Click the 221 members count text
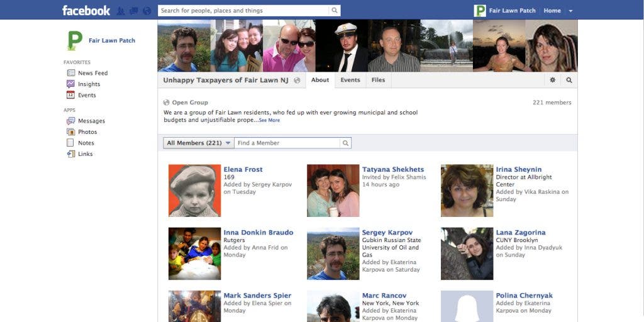 coord(552,103)
